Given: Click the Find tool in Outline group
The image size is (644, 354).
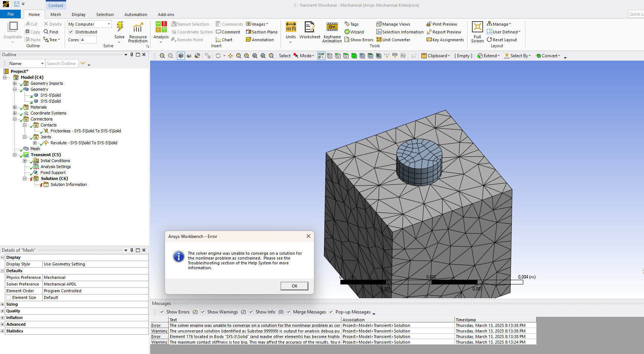Looking at the screenshot, I should (x=51, y=32).
